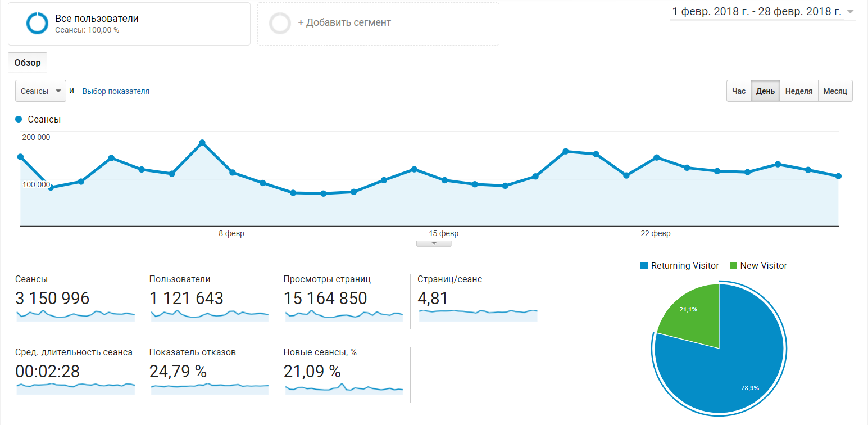Click the blue donut icon for Все пользователи
The width and height of the screenshot is (868, 425).
38,24
